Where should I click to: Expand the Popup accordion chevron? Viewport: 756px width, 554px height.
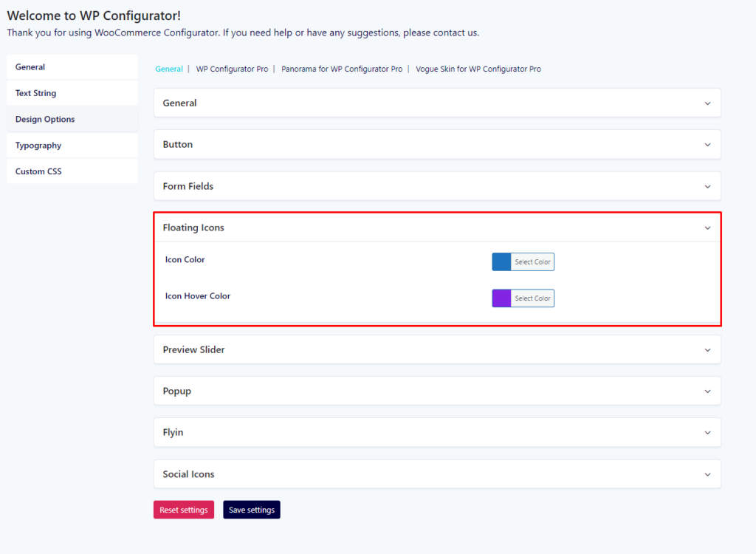(707, 391)
